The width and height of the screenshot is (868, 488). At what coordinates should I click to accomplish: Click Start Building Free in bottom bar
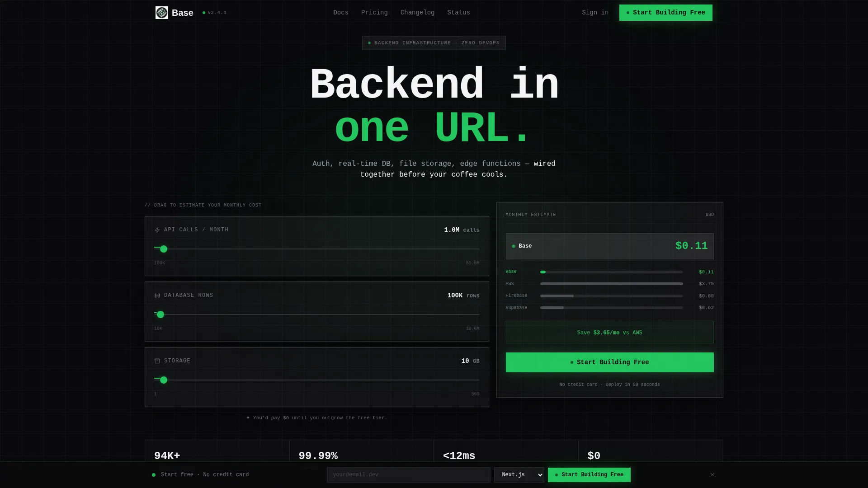click(589, 475)
